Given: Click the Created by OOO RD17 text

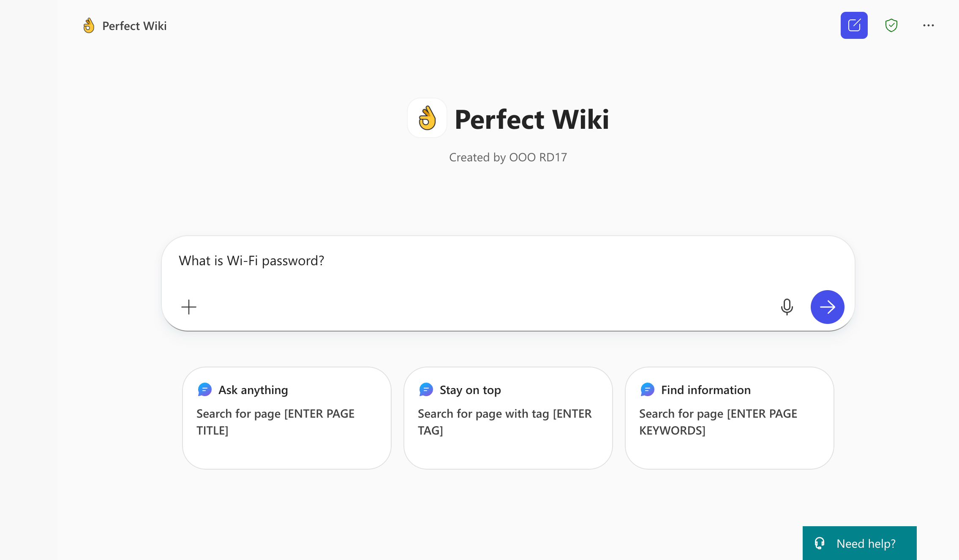Looking at the screenshot, I should tap(508, 157).
